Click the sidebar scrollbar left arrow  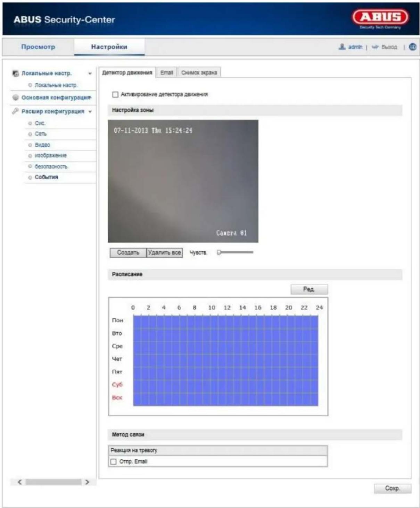(x=20, y=482)
